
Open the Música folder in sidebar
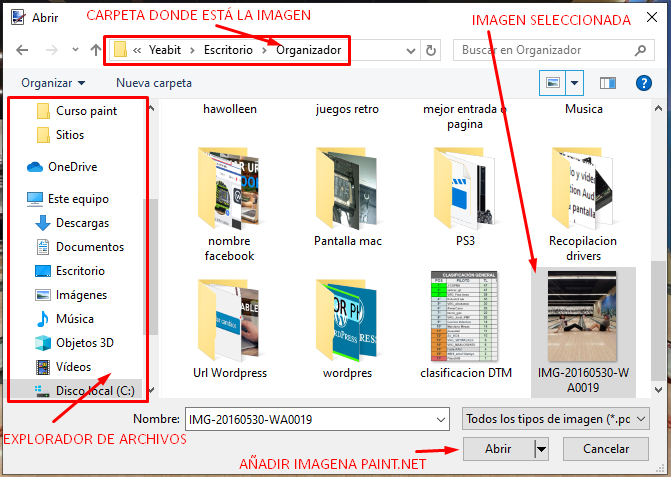pos(75,319)
